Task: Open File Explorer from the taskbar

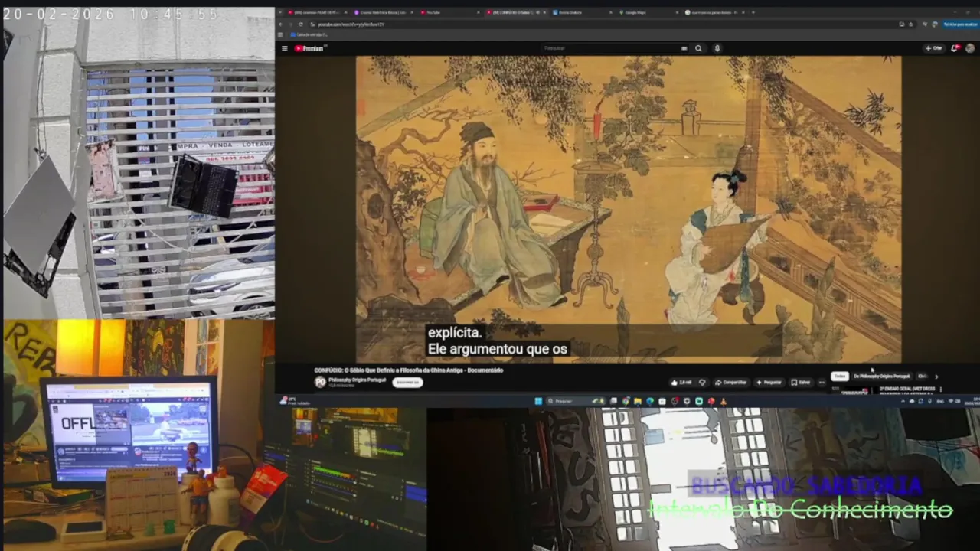Action: point(638,401)
